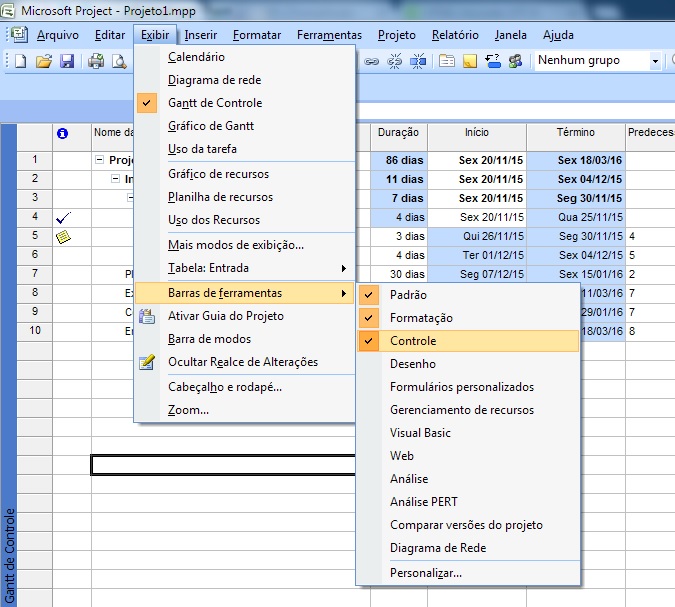The image size is (675, 607).
Task: Click Personalizar in toolbars submenu
Action: coord(468,573)
